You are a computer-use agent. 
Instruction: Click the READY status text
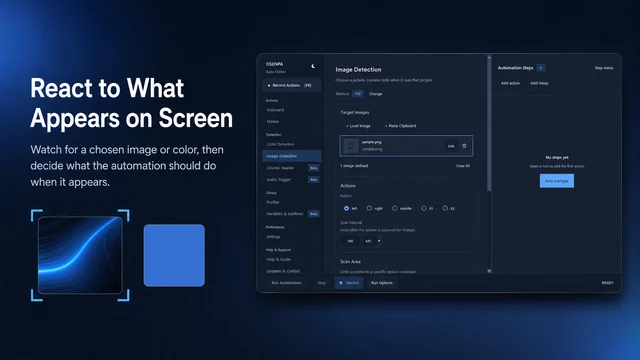click(x=607, y=283)
